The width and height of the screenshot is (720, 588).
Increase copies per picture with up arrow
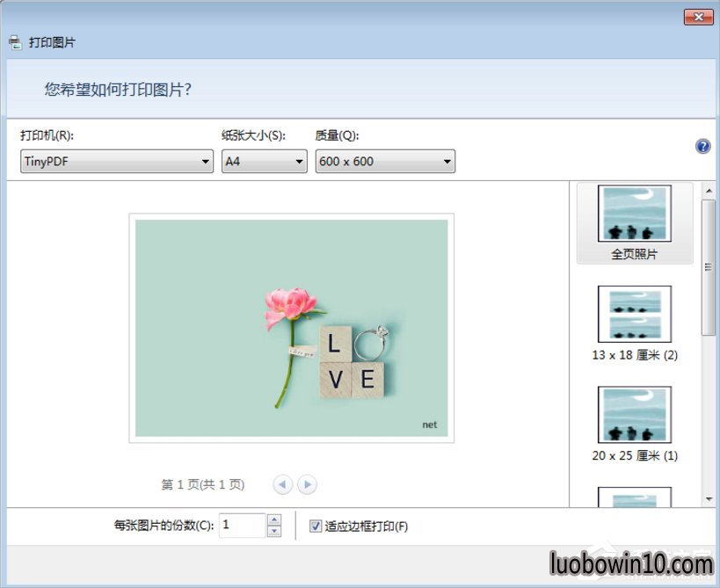coord(274,519)
